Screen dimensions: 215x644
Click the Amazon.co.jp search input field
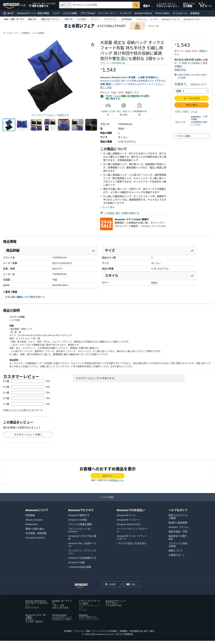point(102,5)
